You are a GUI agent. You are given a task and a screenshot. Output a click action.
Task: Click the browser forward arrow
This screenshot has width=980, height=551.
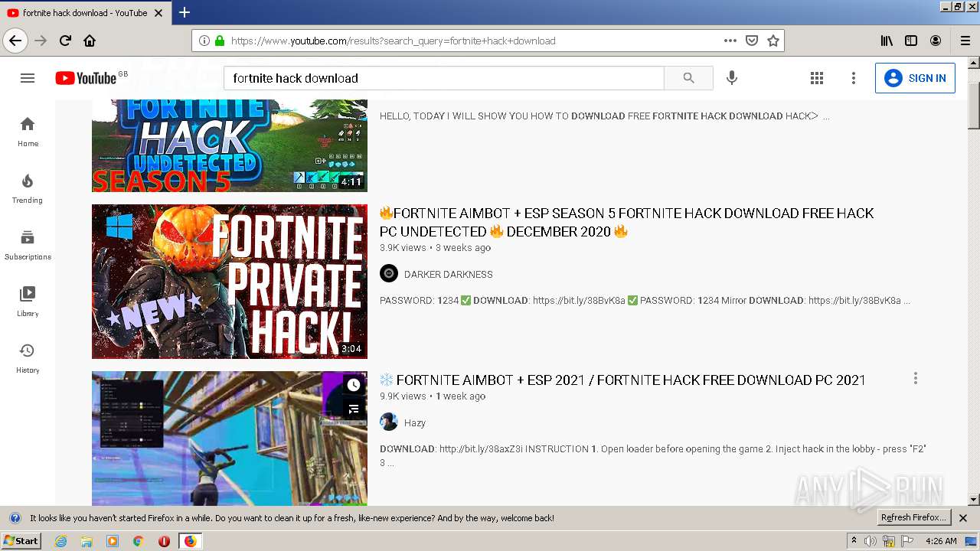tap(41, 41)
